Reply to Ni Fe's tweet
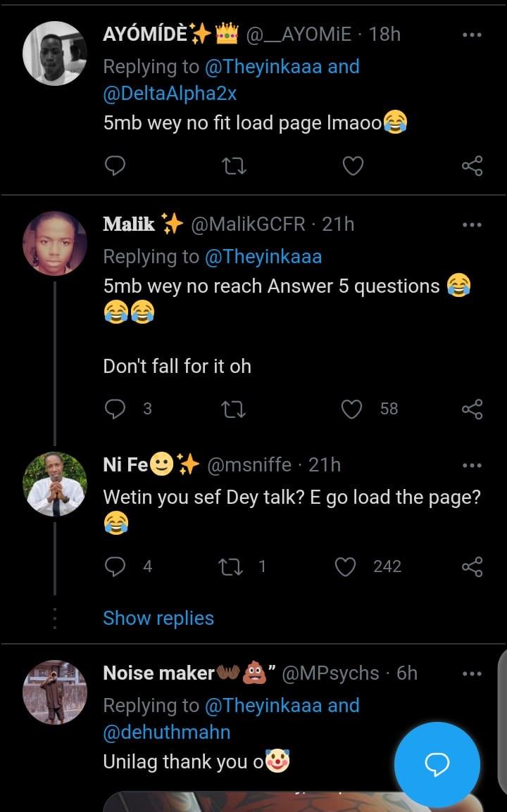The image size is (507, 812). (x=114, y=566)
